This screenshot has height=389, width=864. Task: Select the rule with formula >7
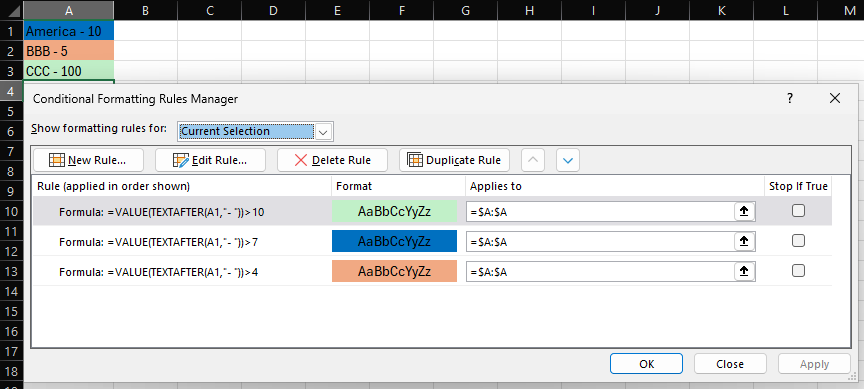pyautogui.click(x=182, y=241)
